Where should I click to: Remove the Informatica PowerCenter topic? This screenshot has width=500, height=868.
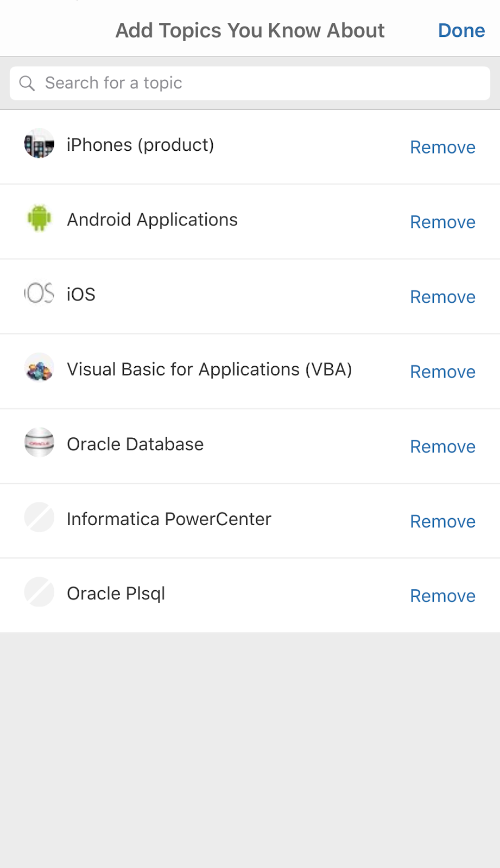click(x=442, y=521)
